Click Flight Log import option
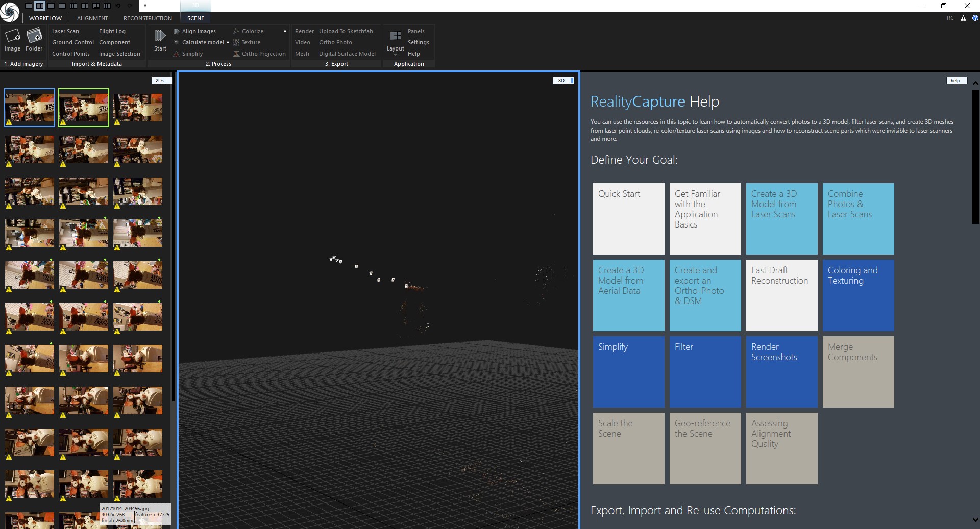The width and height of the screenshot is (980, 529). 112,31
